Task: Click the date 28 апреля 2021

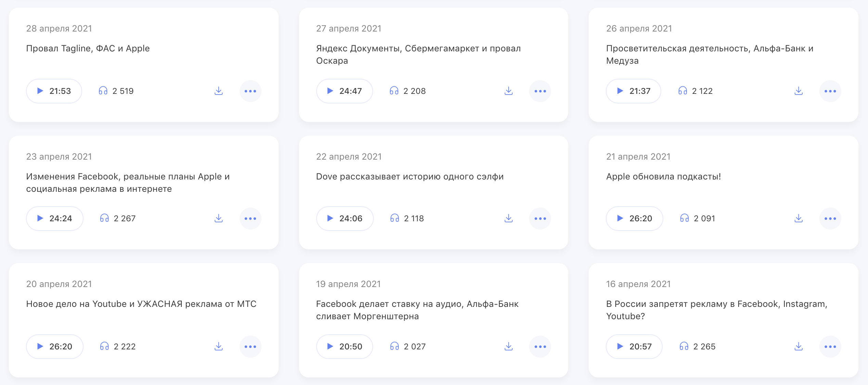Action: 59,29
